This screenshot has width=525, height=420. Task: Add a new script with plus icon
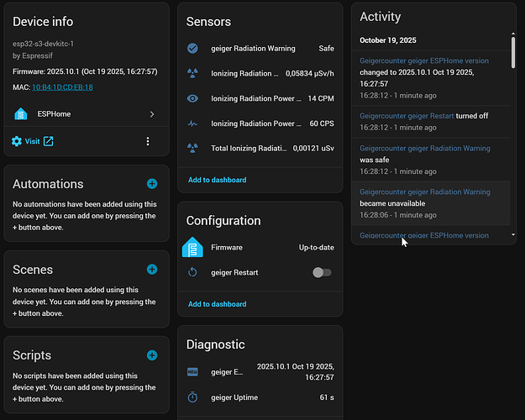(x=152, y=355)
